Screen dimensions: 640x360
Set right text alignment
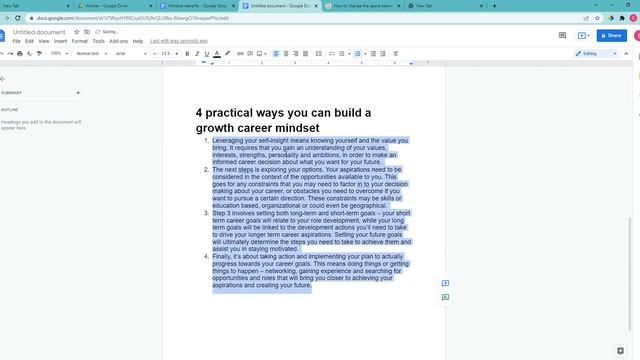point(296,53)
